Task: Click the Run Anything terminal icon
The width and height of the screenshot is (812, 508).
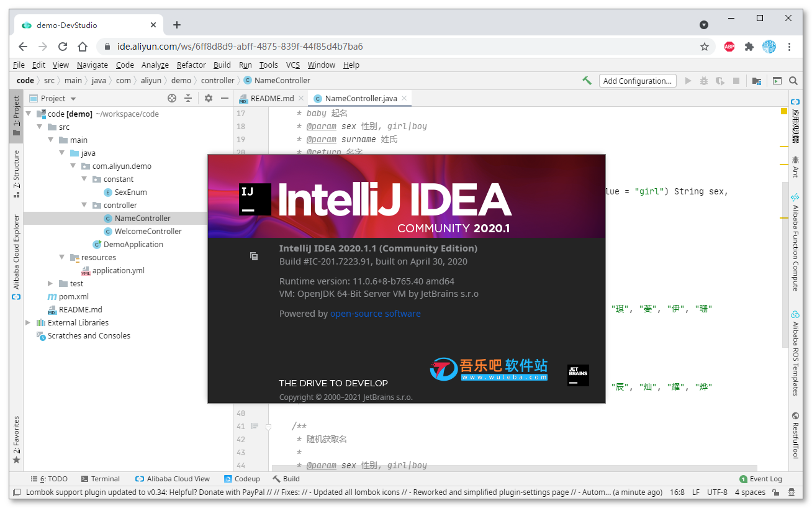Action: pyautogui.click(x=777, y=81)
